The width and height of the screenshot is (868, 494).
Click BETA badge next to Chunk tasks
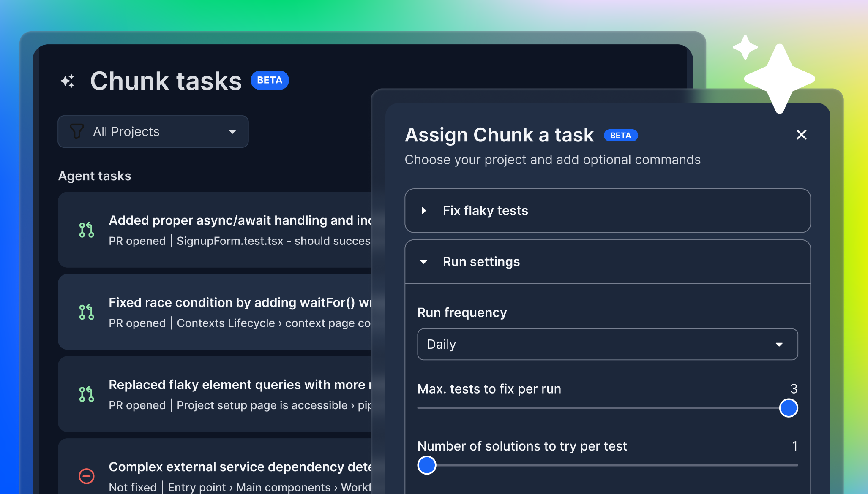(270, 80)
